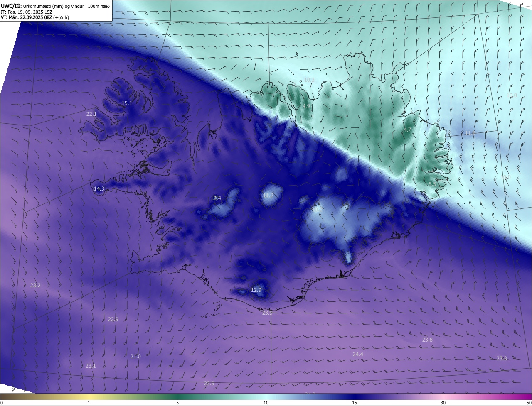Select the 23.2 value label
Screen dimensions: 532x406
click(36, 285)
